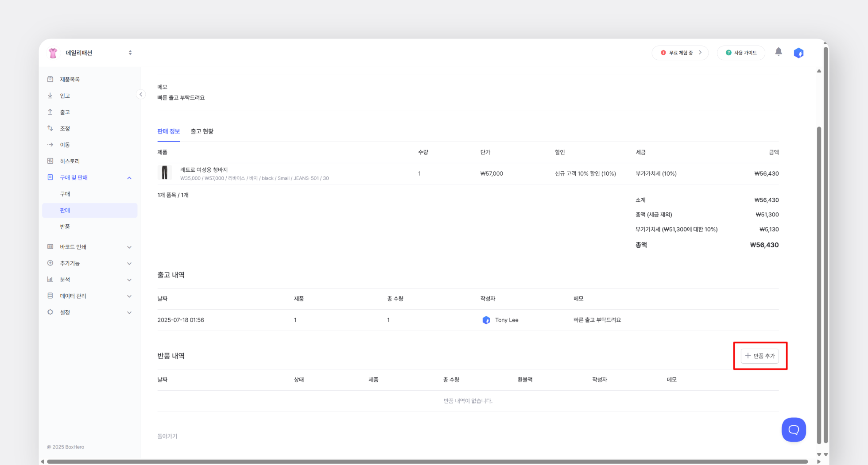Open 반품 in the sidebar submenu
The height and width of the screenshot is (465, 868).
pos(65,227)
